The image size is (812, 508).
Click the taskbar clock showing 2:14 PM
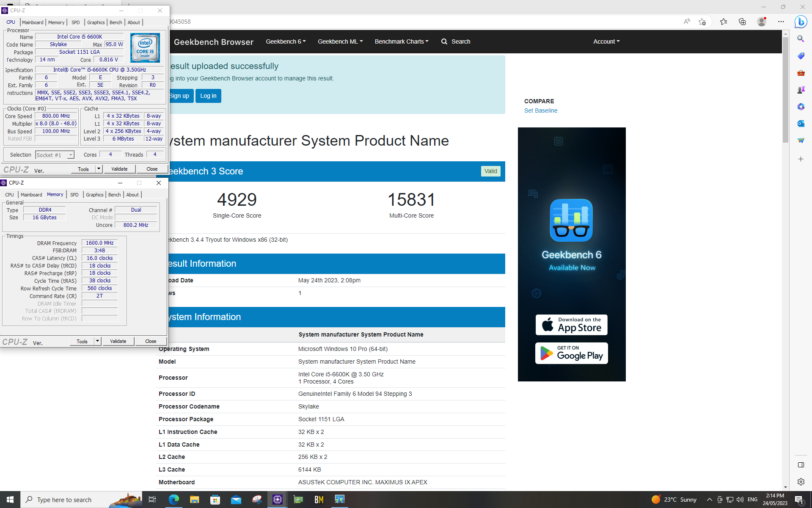coord(775,500)
